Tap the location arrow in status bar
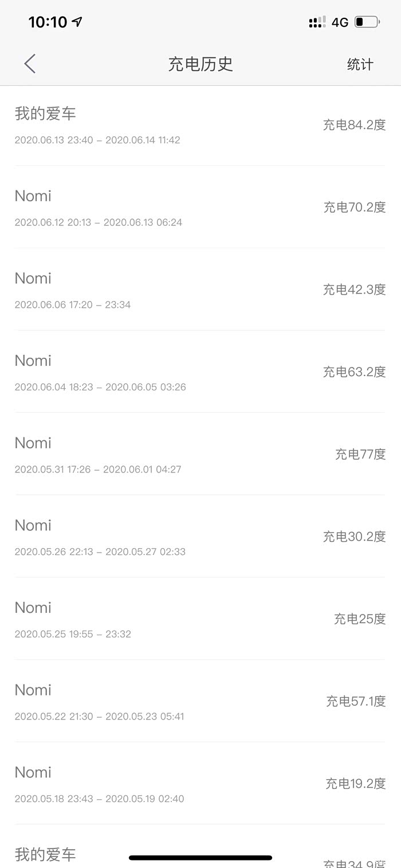 (x=77, y=22)
